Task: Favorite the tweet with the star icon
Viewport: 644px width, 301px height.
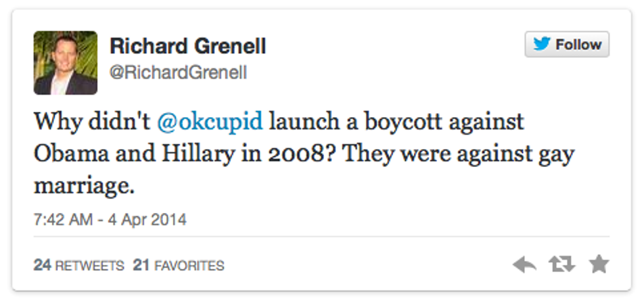Action: point(599,265)
